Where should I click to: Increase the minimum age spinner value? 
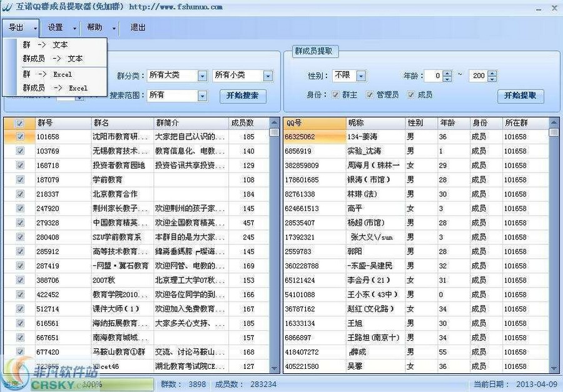click(x=447, y=73)
